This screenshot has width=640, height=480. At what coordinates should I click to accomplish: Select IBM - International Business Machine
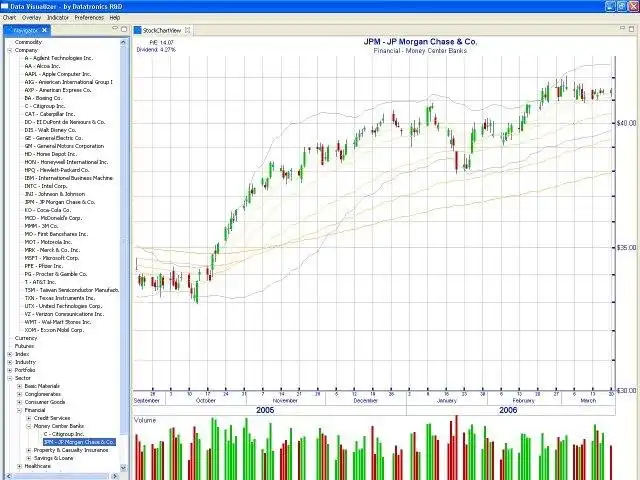pyautogui.click(x=69, y=178)
